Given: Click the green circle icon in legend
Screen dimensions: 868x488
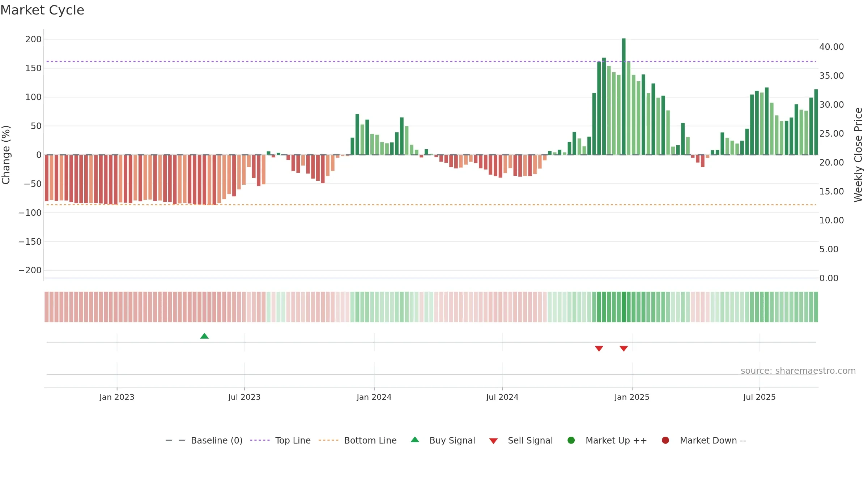Looking at the screenshot, I should click(x=571, y=440).
